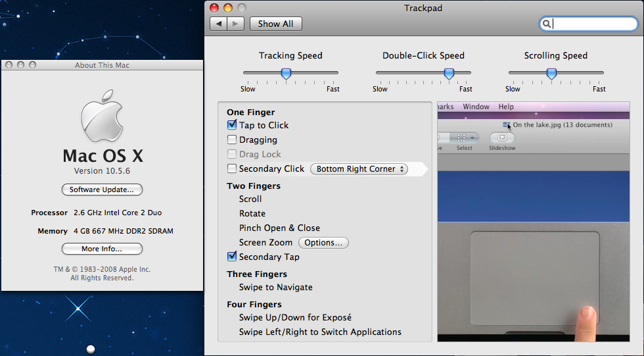Focus the Trackpad search field
This screenshot has width=644, height=356.
pos(588,24)
